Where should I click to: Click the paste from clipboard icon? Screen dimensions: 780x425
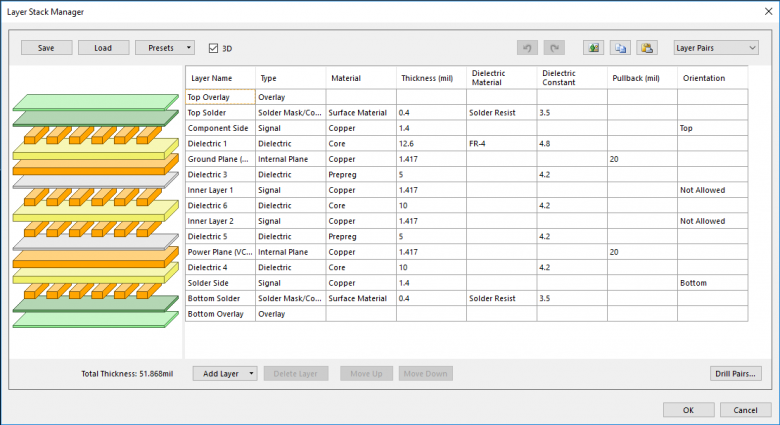[x=647, y=48]
